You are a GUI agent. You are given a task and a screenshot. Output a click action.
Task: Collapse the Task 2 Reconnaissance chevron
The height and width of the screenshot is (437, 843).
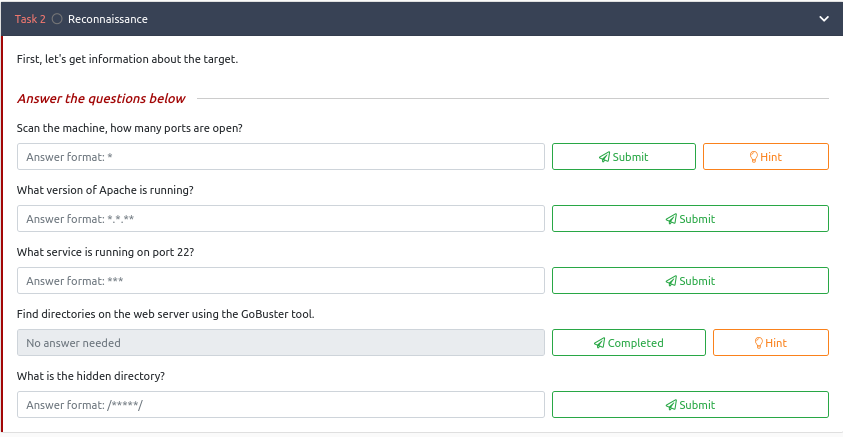tap(824, 19)
